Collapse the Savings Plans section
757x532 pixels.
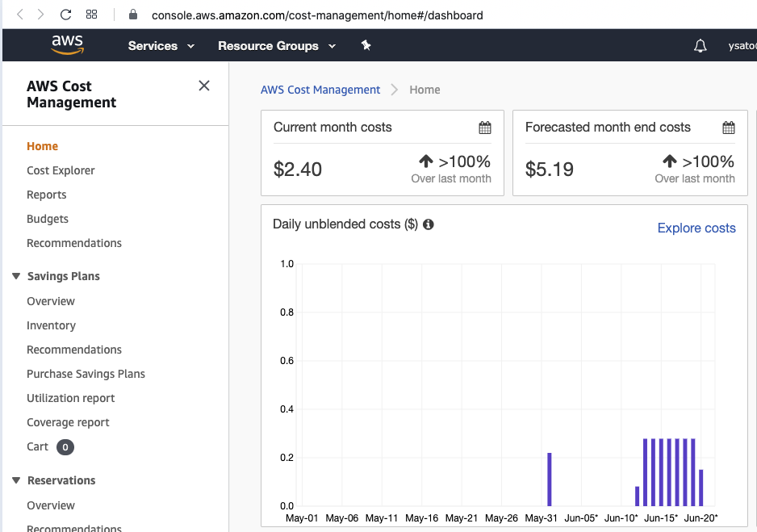(x=16, y=276)
